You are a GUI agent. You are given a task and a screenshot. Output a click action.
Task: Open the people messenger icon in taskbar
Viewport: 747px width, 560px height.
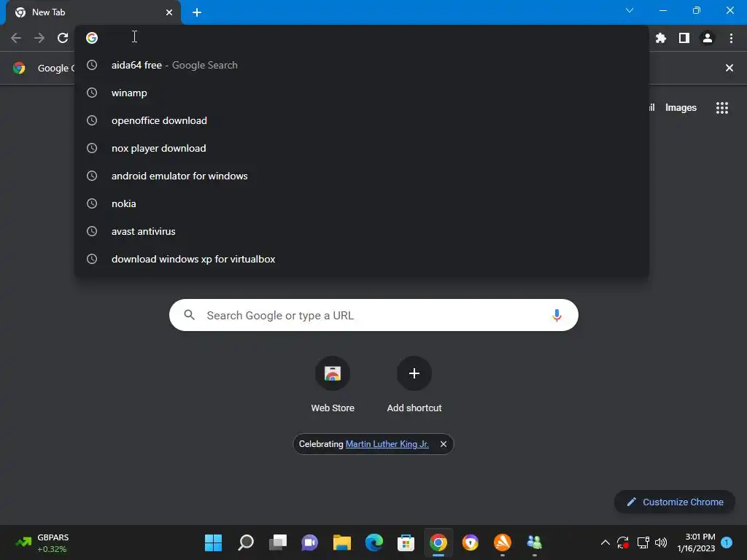tap(535, 542)
